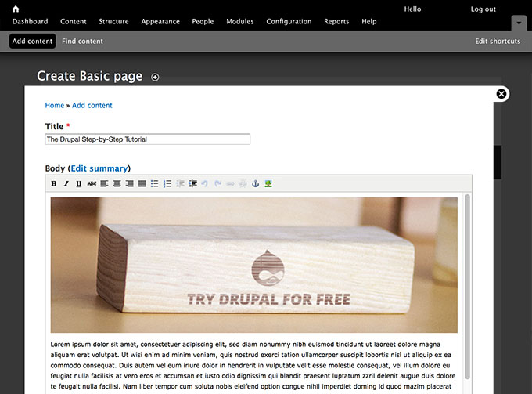Screen dimensions: 532x394
Task: Open the Content menu
Action: [74, 21]
